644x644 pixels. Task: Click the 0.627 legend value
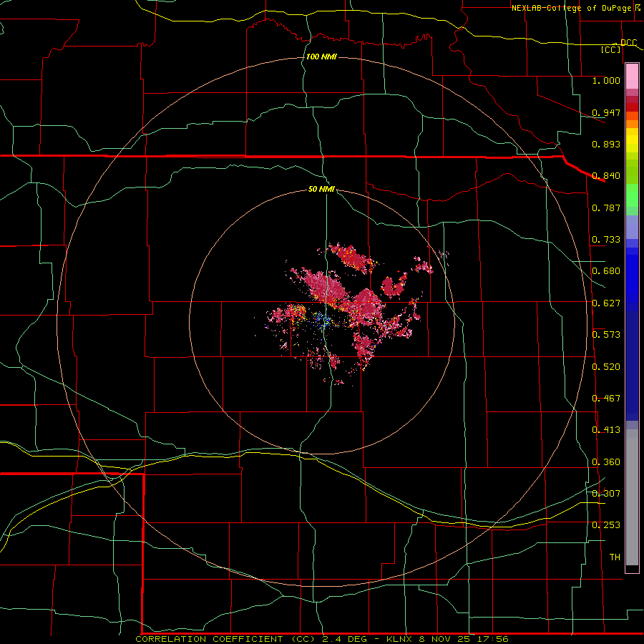[x=606, y=303]
